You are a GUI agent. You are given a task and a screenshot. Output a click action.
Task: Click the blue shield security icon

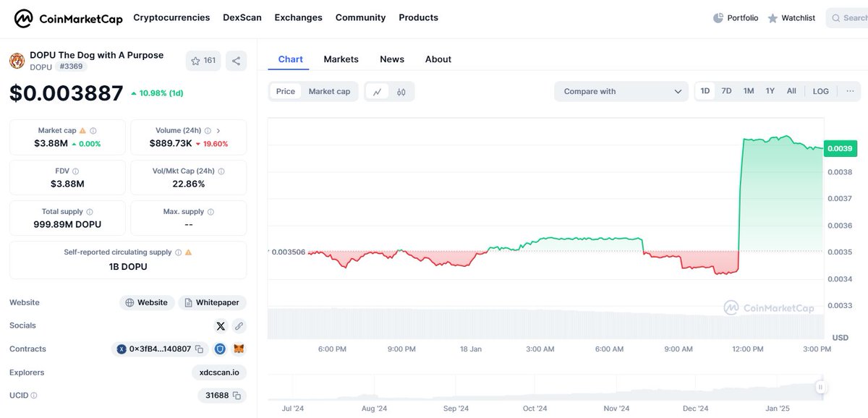tap(221, 349)
